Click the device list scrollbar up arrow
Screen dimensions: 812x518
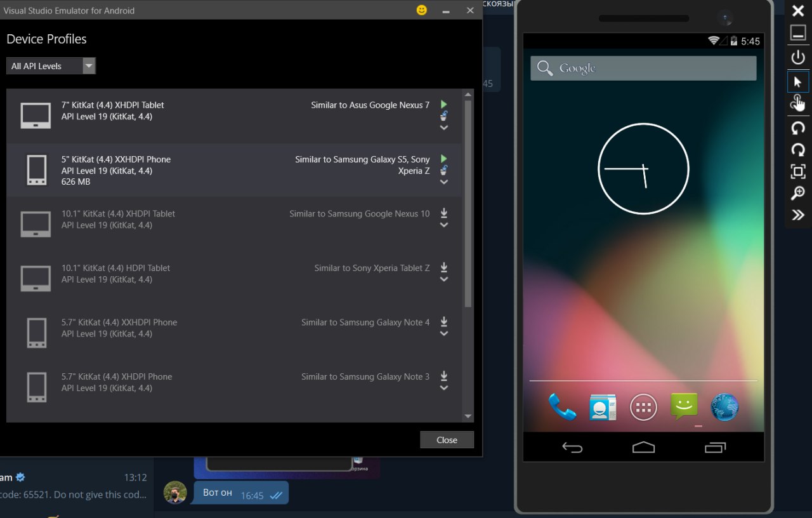468,95
